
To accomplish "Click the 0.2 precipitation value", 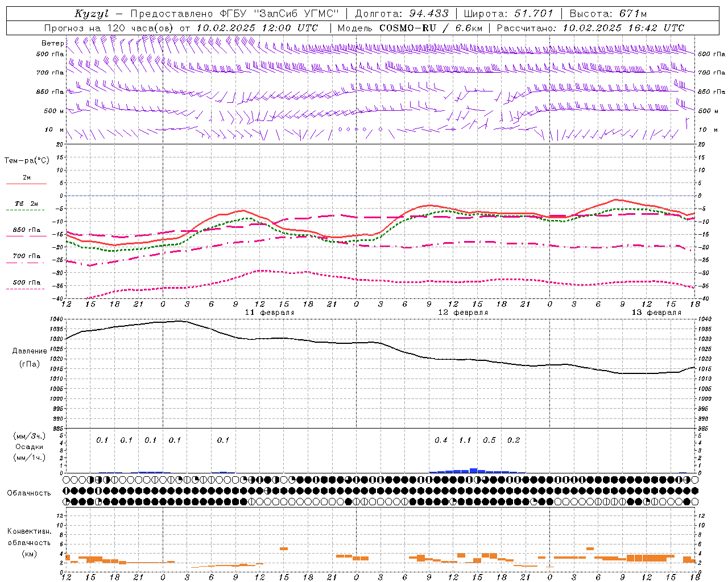I will [x=514, y=440].
